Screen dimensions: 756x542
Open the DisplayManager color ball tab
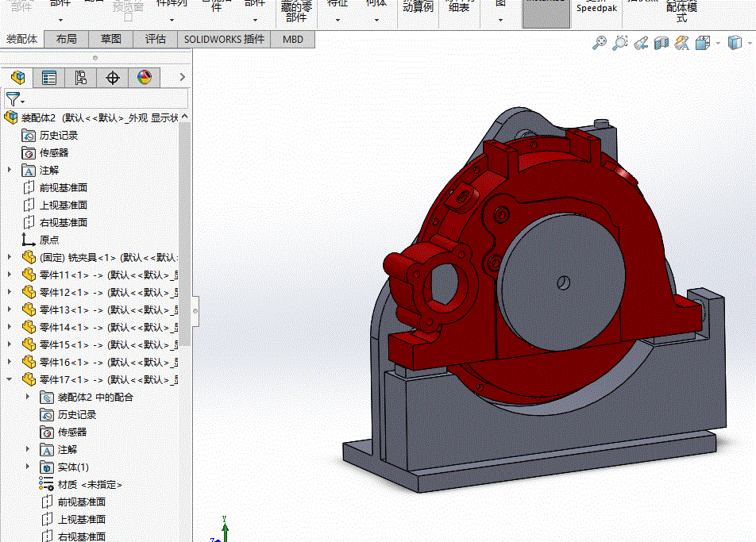[x=144, y=77]
